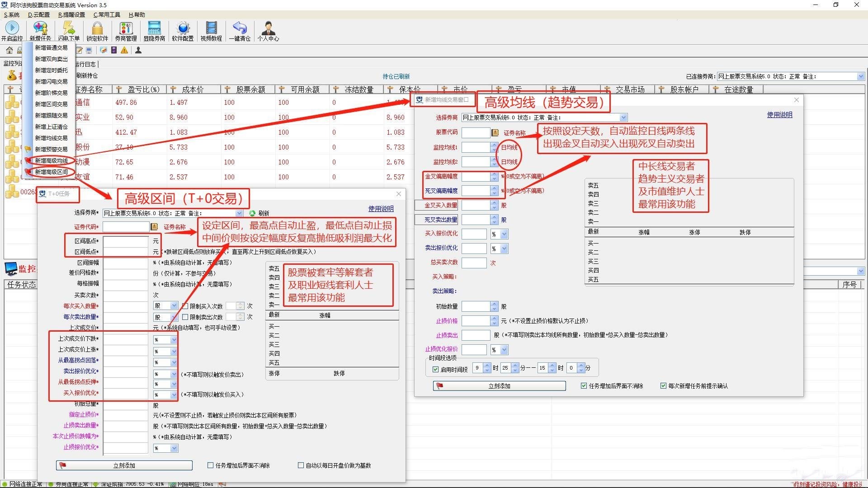Click the orange card icon in second toolbar
This screenshot has width=868, height=488.
tap(104, 50)
